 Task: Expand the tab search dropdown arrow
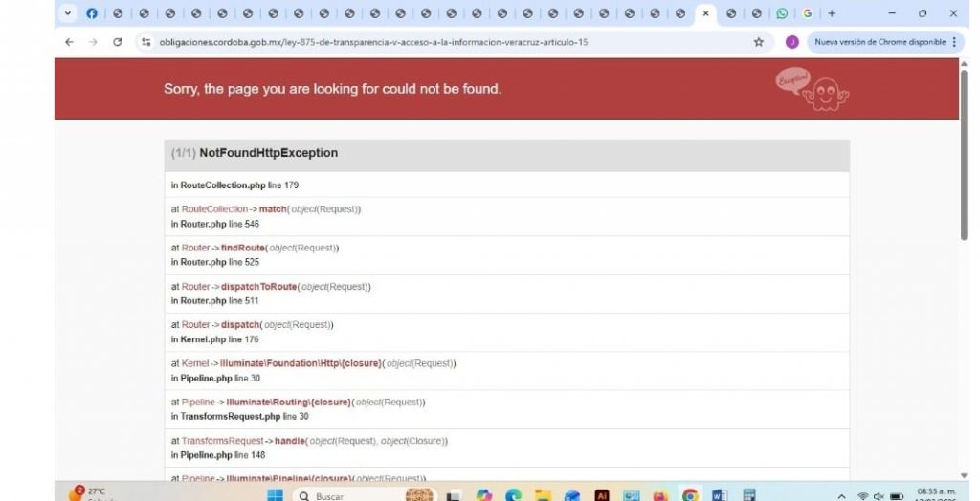[67, 13]
